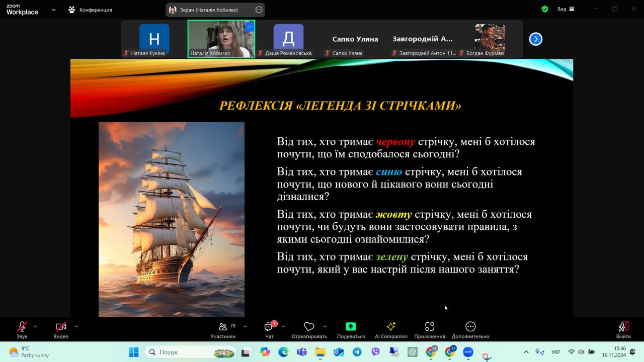Show next participants with the blue arrow

536,39
